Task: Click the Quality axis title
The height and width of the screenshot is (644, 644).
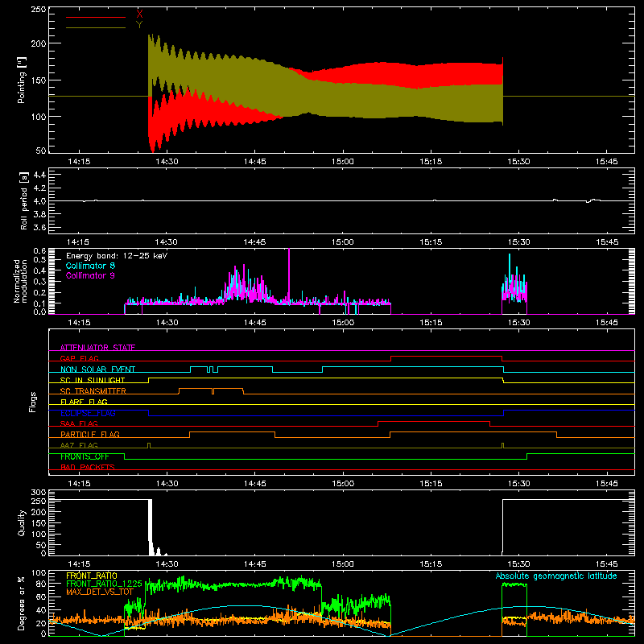Action: 22,522
